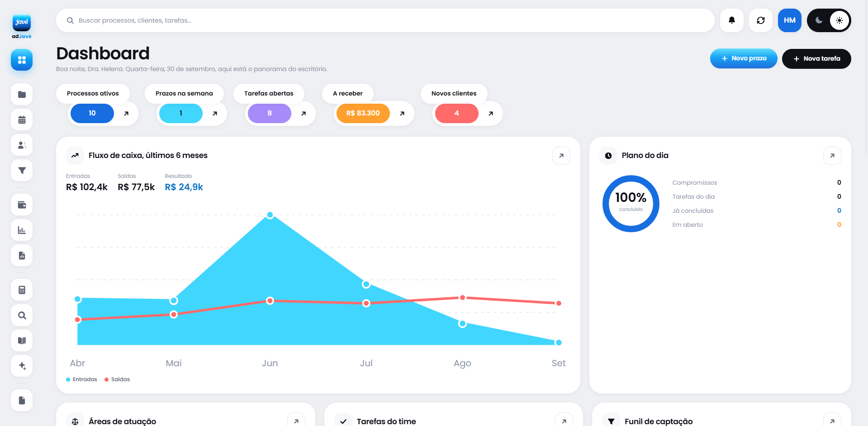868x426 pixels.
Task: Open A receber arrow link
Action: pos(402,113)
